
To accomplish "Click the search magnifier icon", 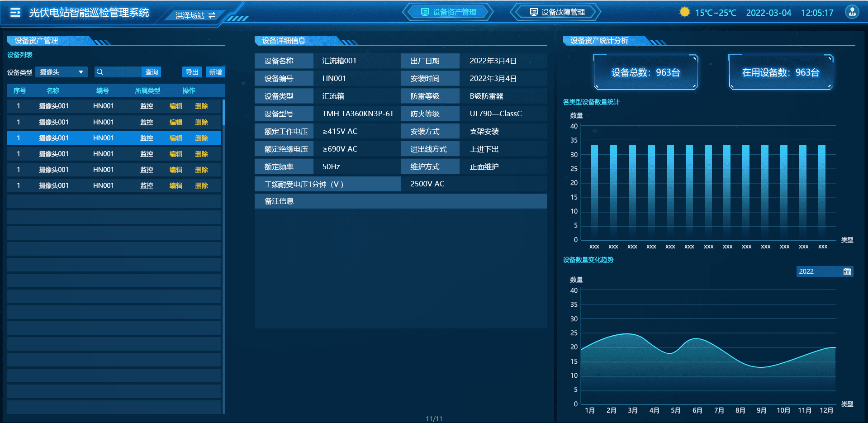I will (x=100, y=72).
